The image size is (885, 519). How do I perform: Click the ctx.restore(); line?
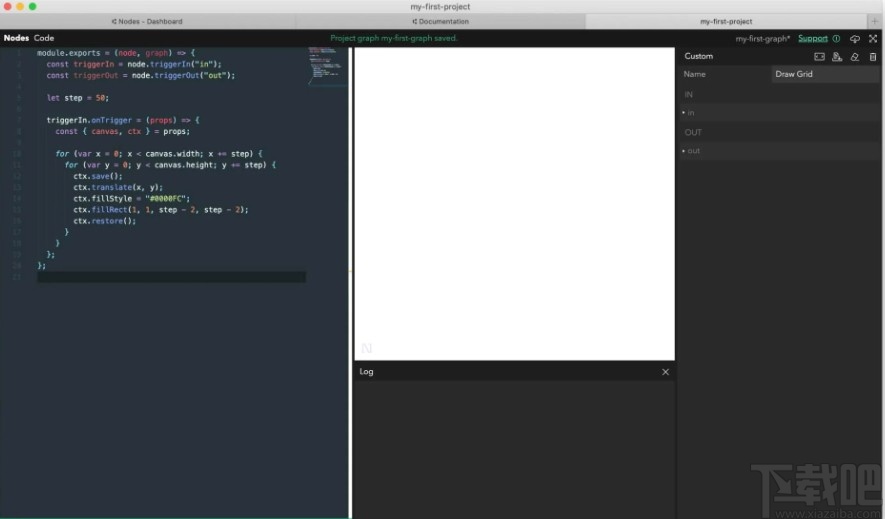pos(104,221)
